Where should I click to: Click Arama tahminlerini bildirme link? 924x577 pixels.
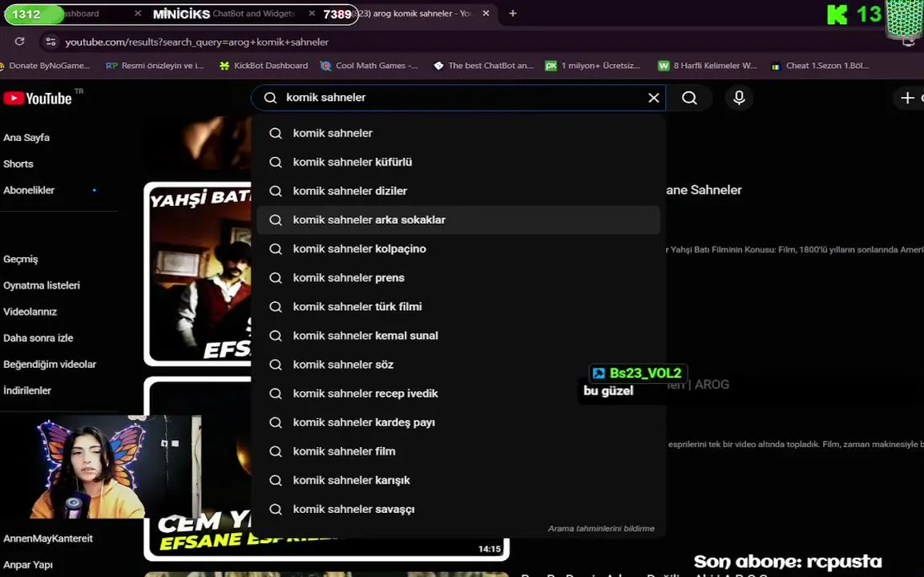point(601,529)
